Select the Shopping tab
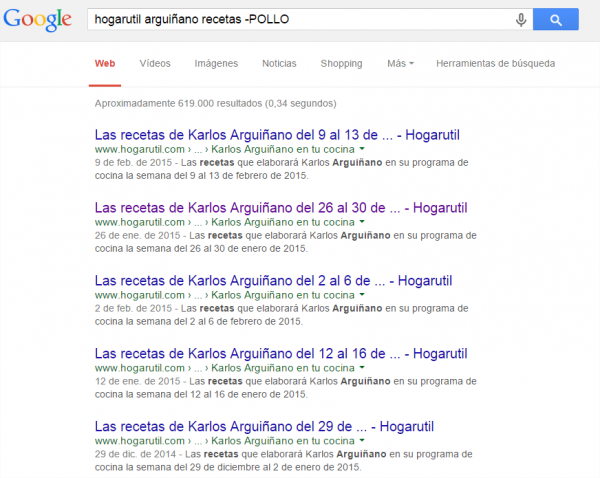This screenshot has height=478, width=600. click(x=341, y=63)
